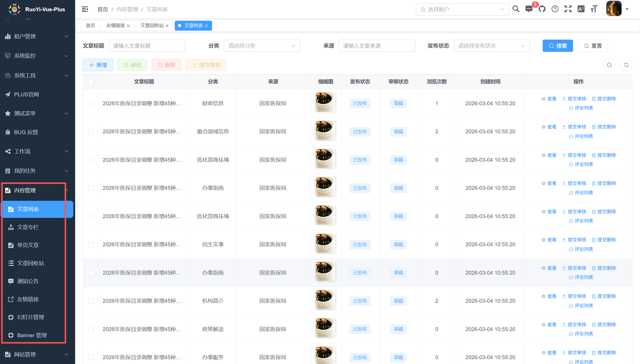
Task: Collapse the sidebar with the hamburger icon
Action: pyautogui.click(x=85, y=9)
